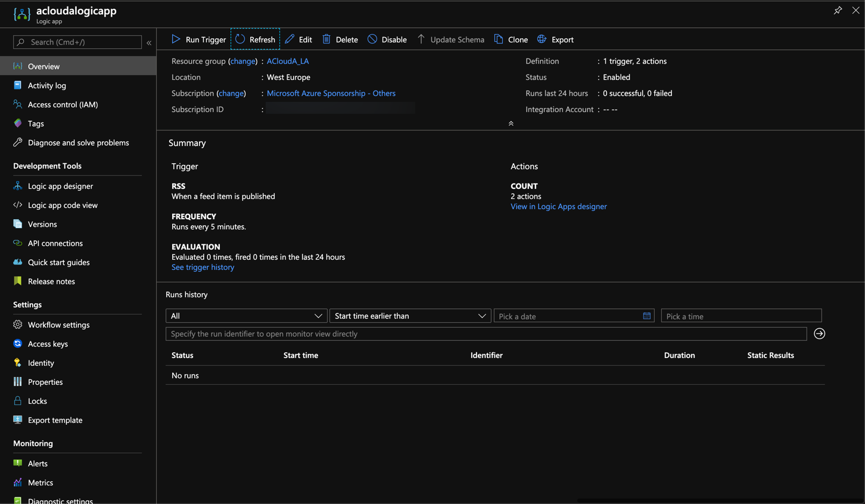
Task: Click the Static Results column header
Action: coord(771,355)
